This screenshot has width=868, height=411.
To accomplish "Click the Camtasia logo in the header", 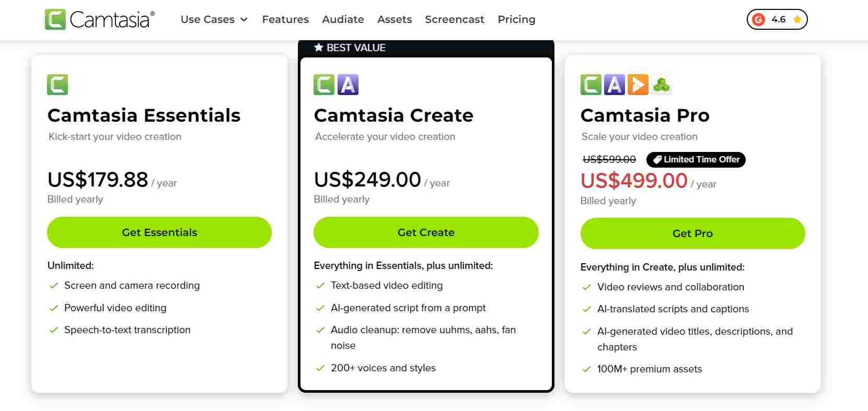I will pyautogui.click(x=99, y=19).
